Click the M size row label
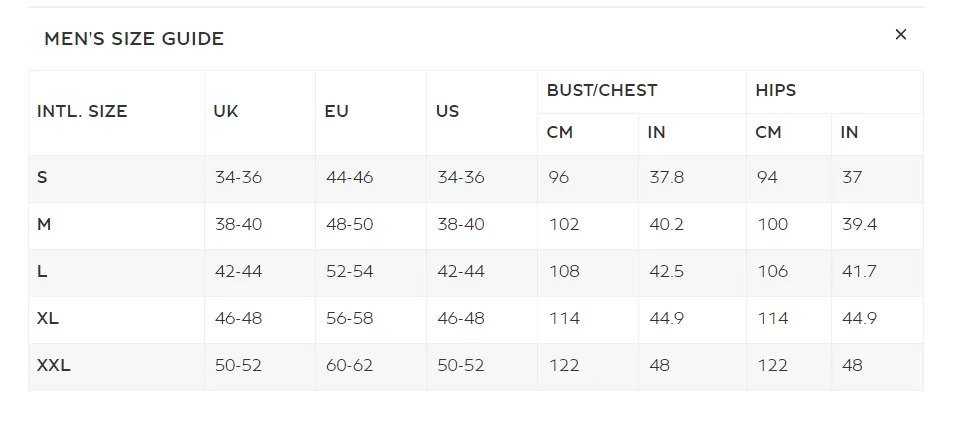The width and height of the screenshot is (960, 432). point(44,225)
